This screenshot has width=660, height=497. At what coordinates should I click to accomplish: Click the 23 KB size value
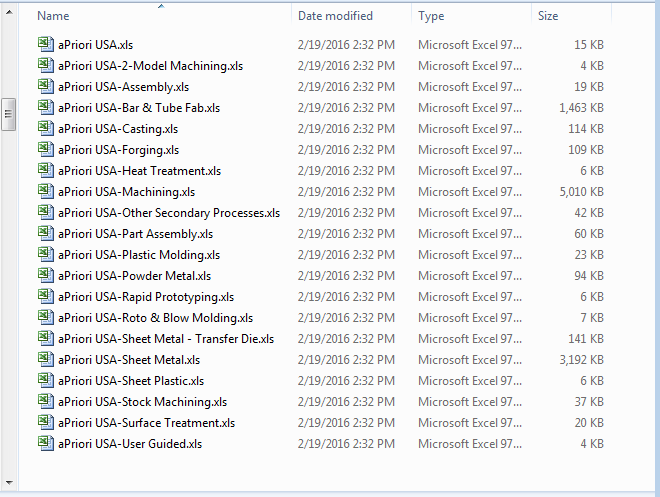click(x=589, y=255)
